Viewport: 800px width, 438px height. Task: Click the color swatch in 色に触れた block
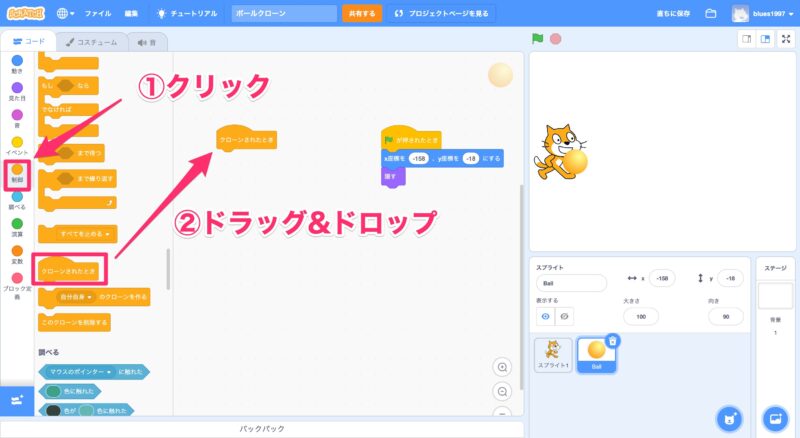[x=54, y=391]
